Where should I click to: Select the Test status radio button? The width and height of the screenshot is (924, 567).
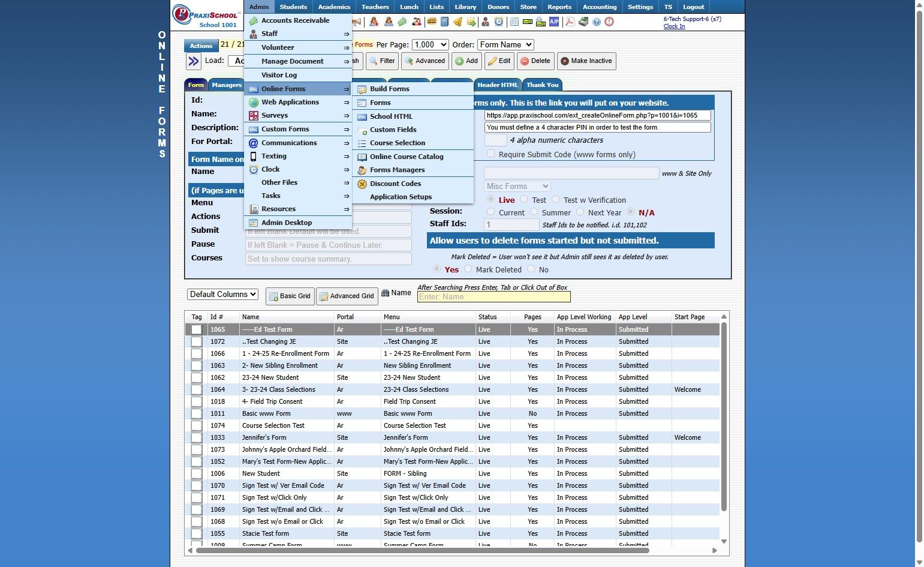point(524,199)
